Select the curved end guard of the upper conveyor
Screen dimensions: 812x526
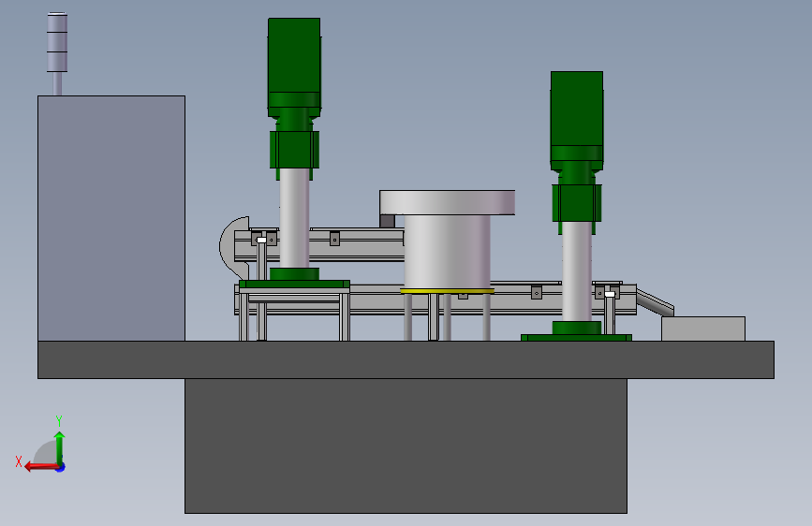pos(233,247)
